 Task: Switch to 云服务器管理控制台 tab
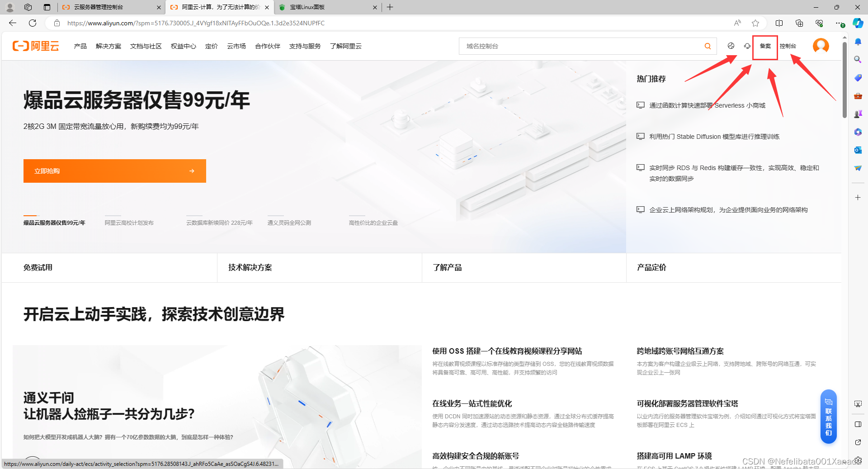(111, 7)
